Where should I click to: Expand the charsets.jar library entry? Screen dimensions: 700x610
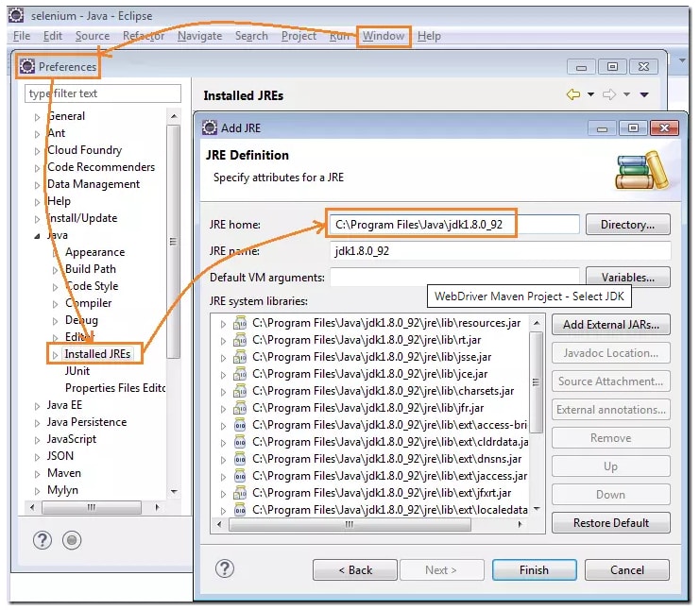point(223,391)
